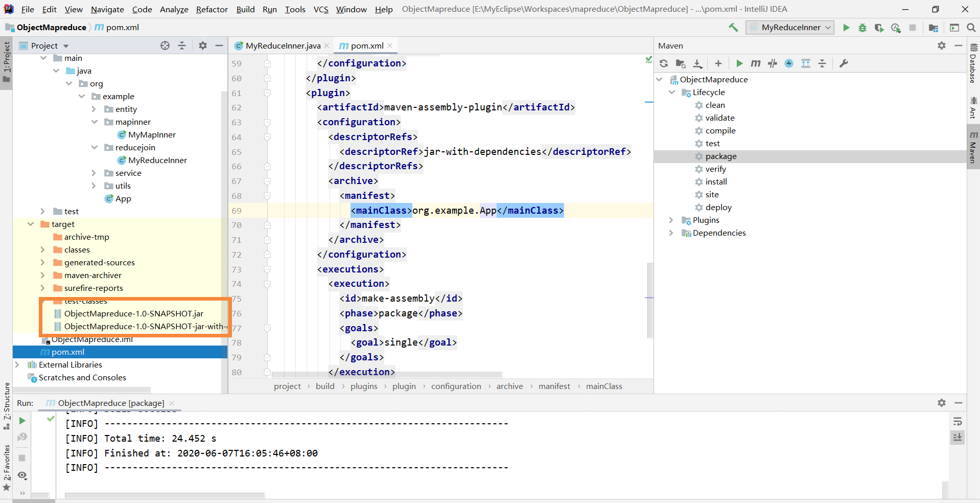
Task: Open the Database side tool window
Action: point(973,63)
